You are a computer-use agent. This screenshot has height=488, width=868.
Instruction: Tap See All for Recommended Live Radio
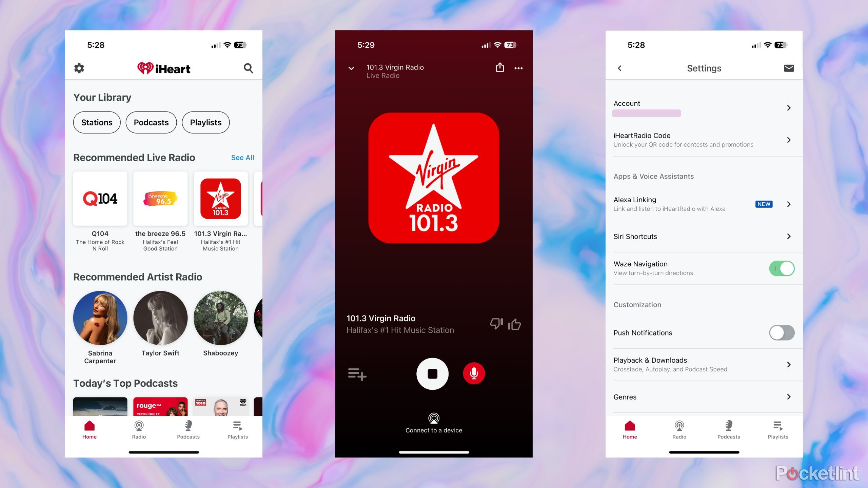point(243,157)
